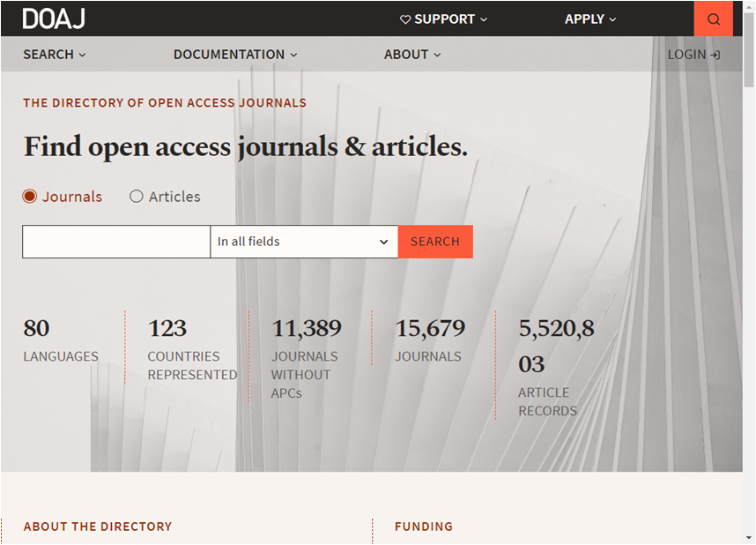Click the 'FUNDING' heading
Viewport: 756px width, 545px height.
424,526
